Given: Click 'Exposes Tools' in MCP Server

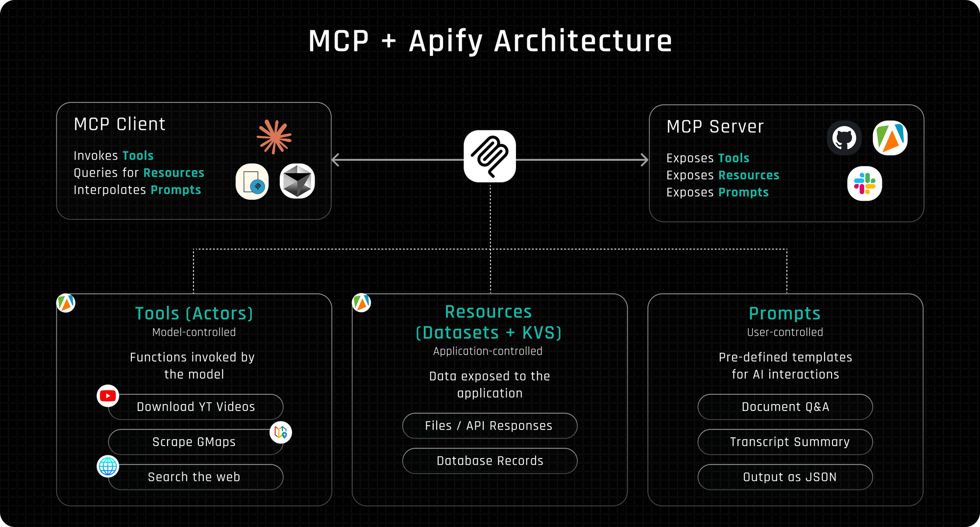Looking at the screenshot, I should [x=708, y=158].
